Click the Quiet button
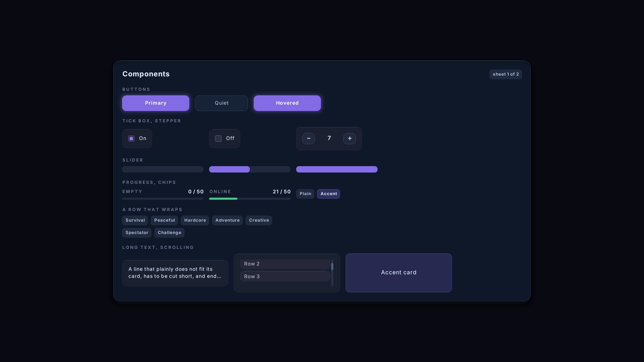This screenshot has height=362, width=644. 222,103
